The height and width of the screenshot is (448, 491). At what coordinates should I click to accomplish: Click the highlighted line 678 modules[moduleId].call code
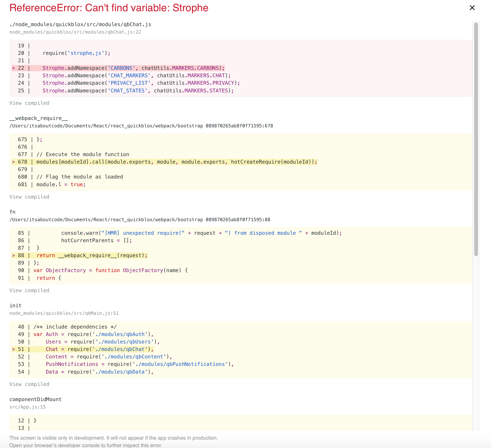click(x=176, y=162)
